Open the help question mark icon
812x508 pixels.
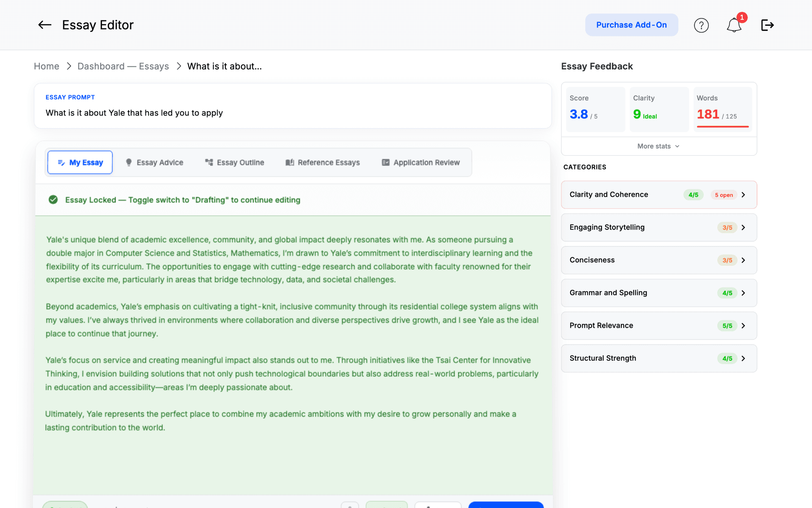click(701, 25)
